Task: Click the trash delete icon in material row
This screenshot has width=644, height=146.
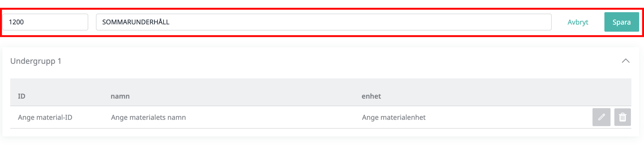Action: [622, 117]
